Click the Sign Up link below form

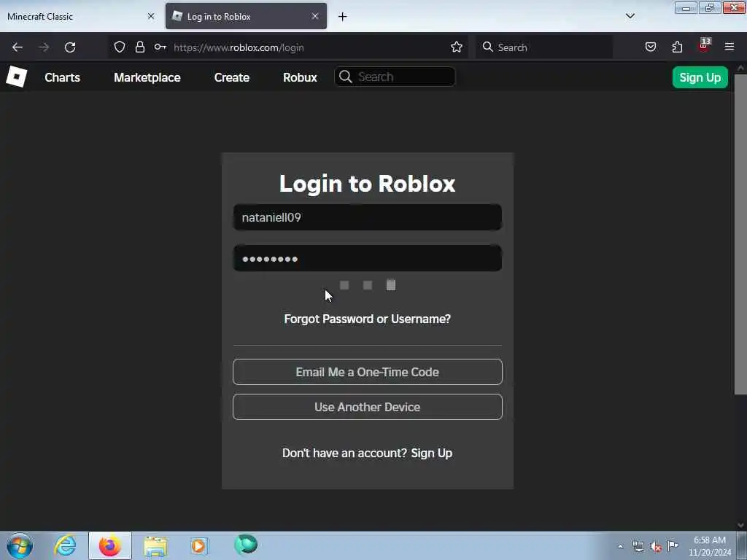[431, 453]
